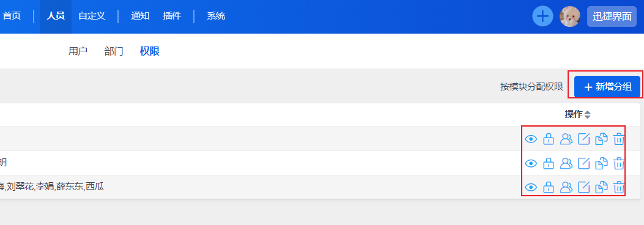Click the copy icon in 西瓜 row
The height and width of the screenshot is (225, 644).
pyautogui.click(x=601, y=188)
